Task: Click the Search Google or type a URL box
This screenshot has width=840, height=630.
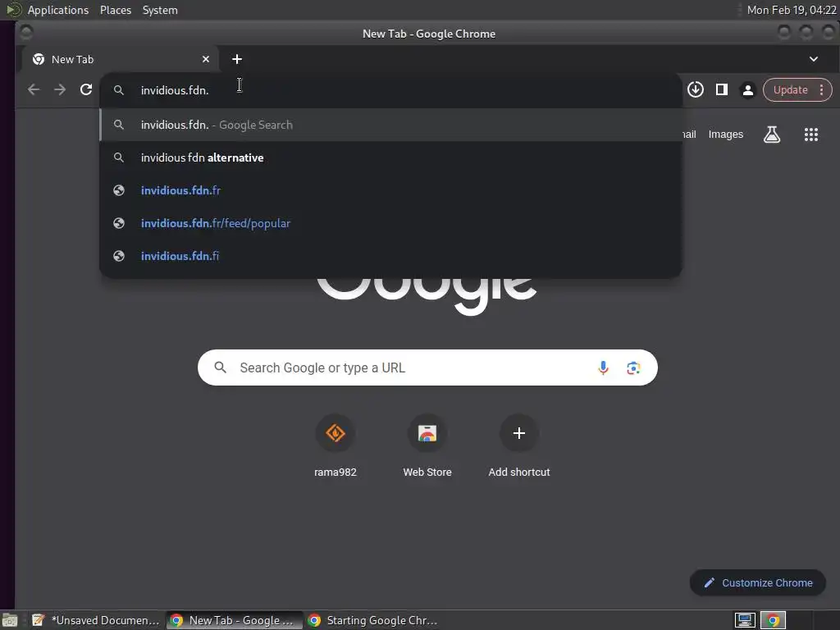Action: pyautogui.click(x=427, y=367)
